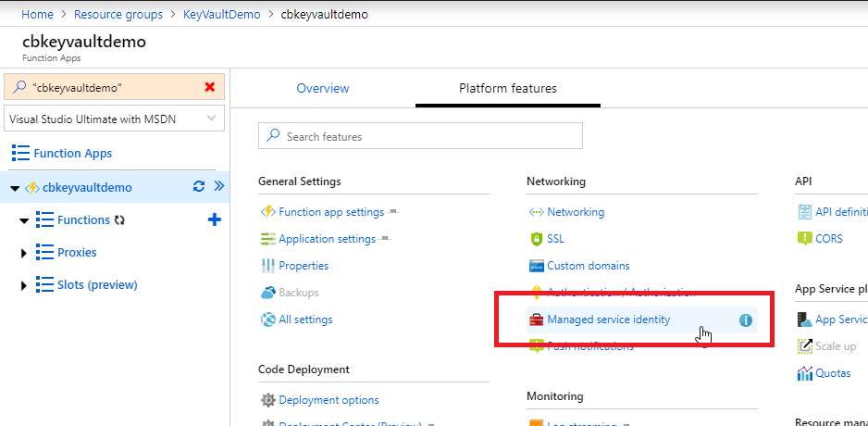Viewport: 868px width, 426px height.
Task: Click the Custom domains www icon
Action: click(537, 266)
